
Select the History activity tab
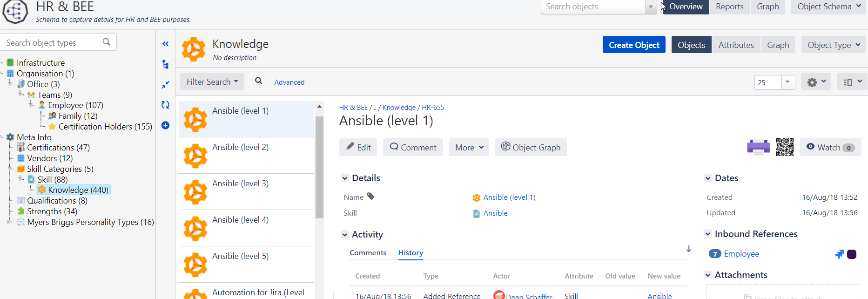click(410, 252)
